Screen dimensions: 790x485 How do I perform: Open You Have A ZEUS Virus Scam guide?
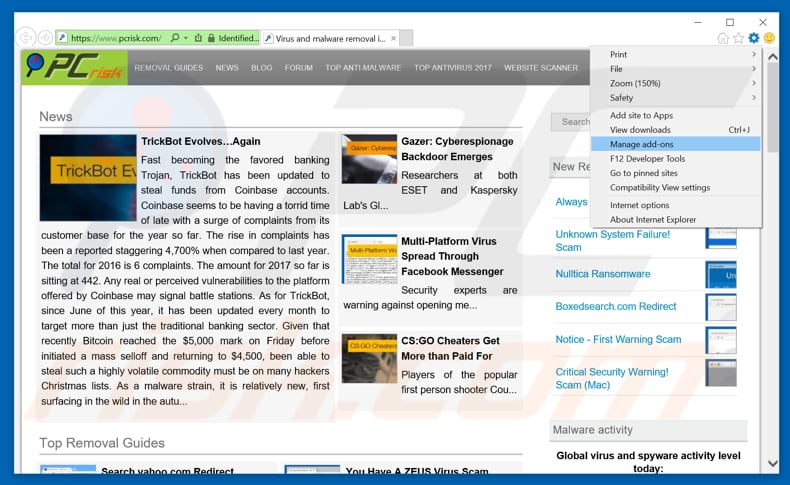click(417, 471)
